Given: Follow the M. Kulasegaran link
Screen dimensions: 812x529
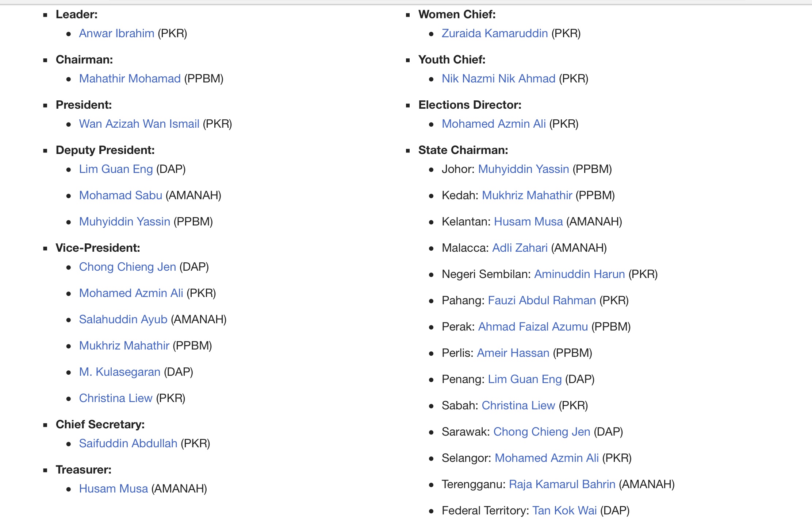Looking at the screenshot, I should [x=120, y=372].
